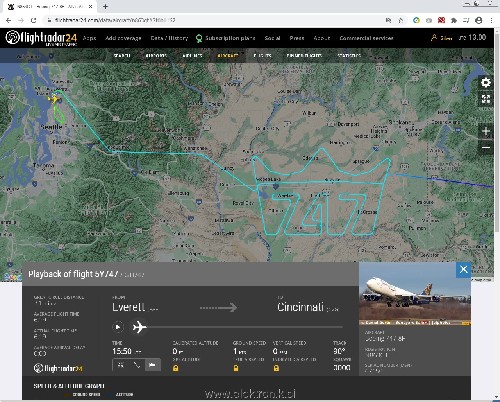Select the Flightradar24 browser tab

click(50, 7)
